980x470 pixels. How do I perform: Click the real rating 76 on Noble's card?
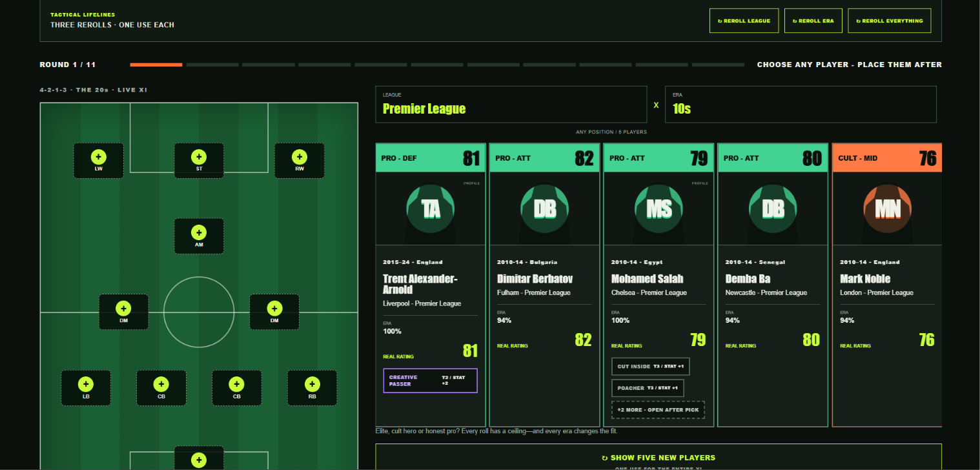point(926,340)
